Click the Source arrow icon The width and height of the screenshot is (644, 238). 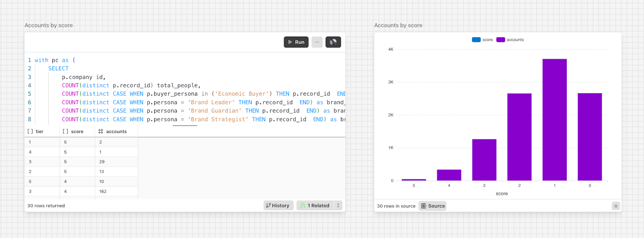point(424,206)
